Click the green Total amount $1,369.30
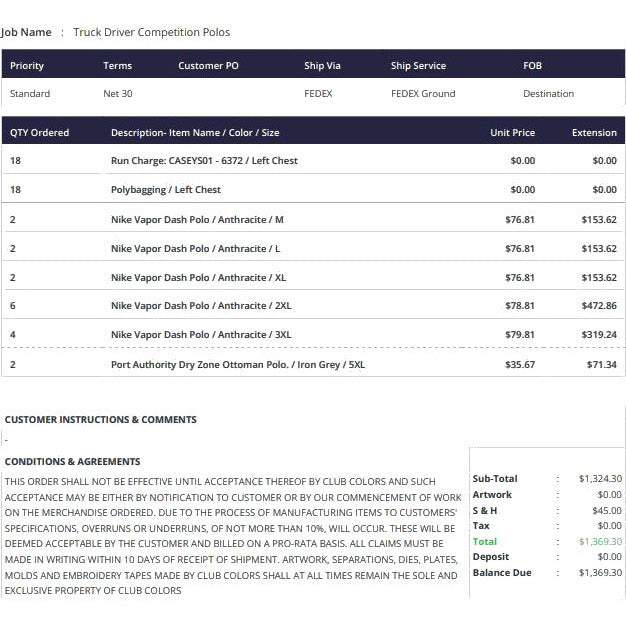The height and width of the screenshot is (626, 626). point(600,542)
